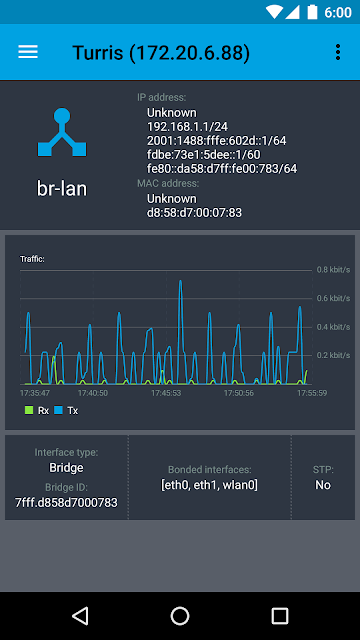This screenshot has width=360, height=640.
Task: Tap the STP No value
Action: click(323, 485)
